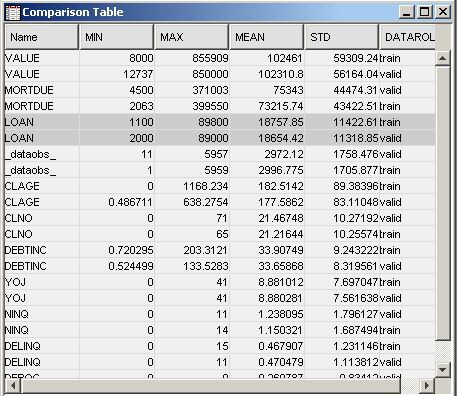457x396 pixels.
Task: Select the LOAN name cell with MIN 1100
Action: pos(42,122)
